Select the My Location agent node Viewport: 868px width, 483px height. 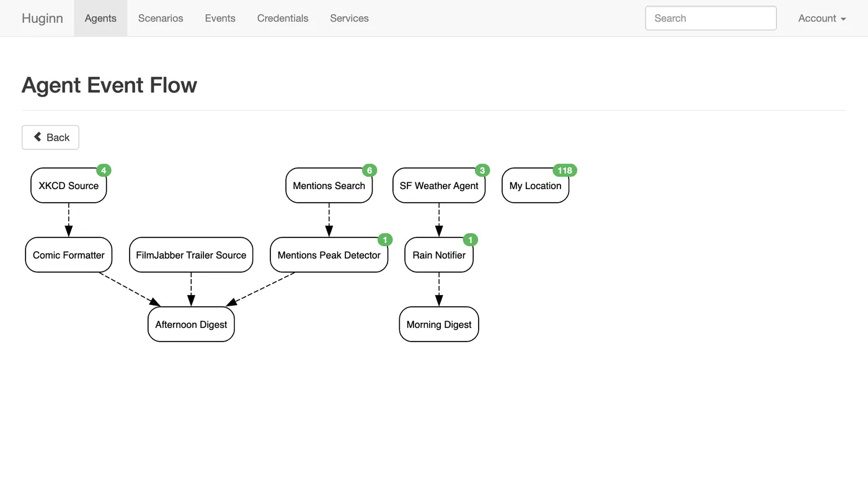pyautogui.click(x=535, y=185)
